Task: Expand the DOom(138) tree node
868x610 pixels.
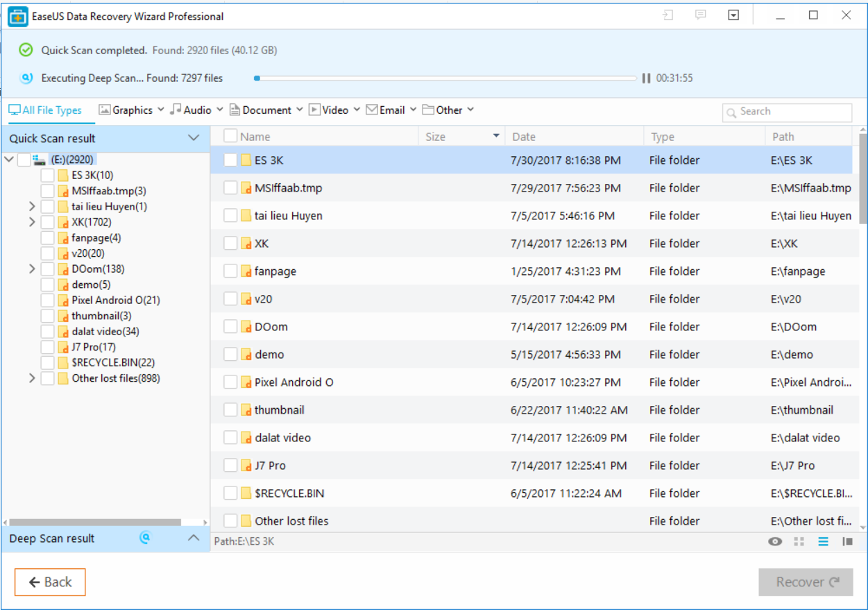Action: (x=32, y=269)
